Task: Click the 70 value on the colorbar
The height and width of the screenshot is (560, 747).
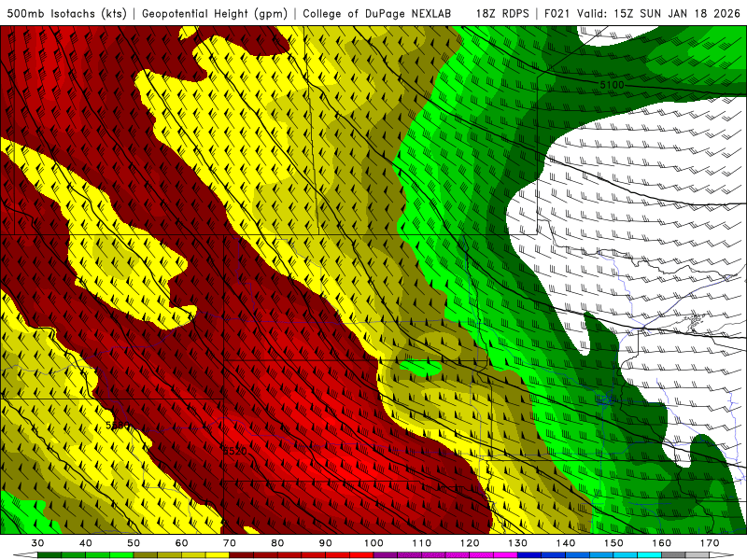Action: point(230,543)
